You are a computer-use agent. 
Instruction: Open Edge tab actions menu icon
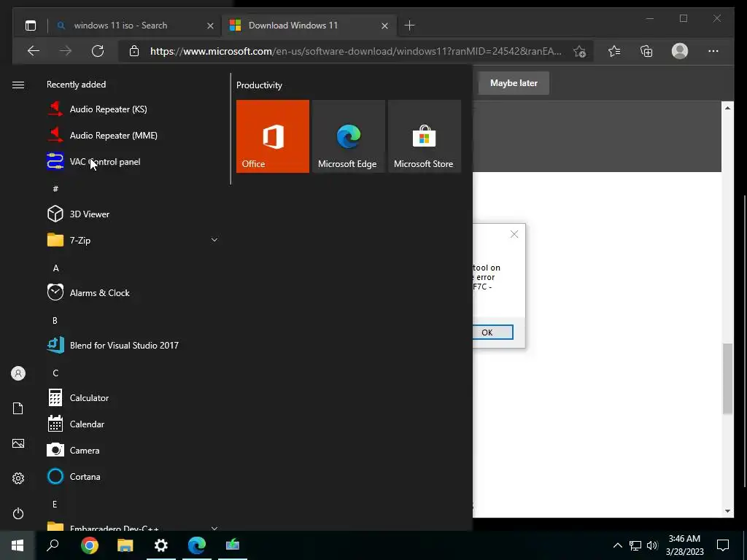(31, 26)
